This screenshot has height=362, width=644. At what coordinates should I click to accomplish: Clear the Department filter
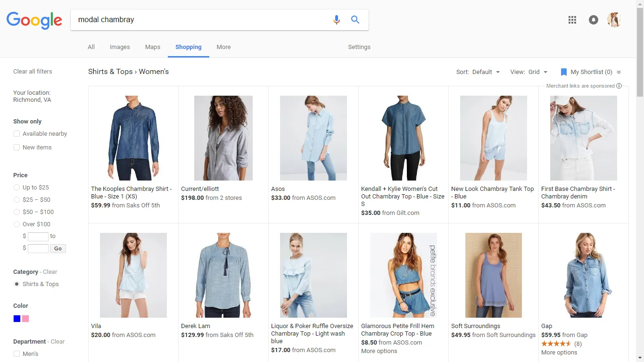click(58, 342)
